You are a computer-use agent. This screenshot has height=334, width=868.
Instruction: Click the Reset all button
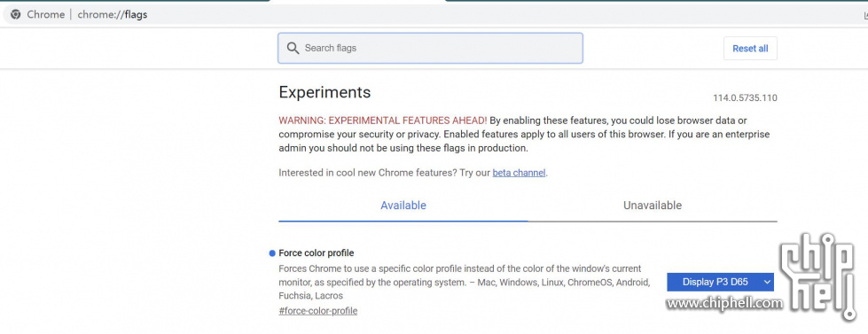(750, 48)
